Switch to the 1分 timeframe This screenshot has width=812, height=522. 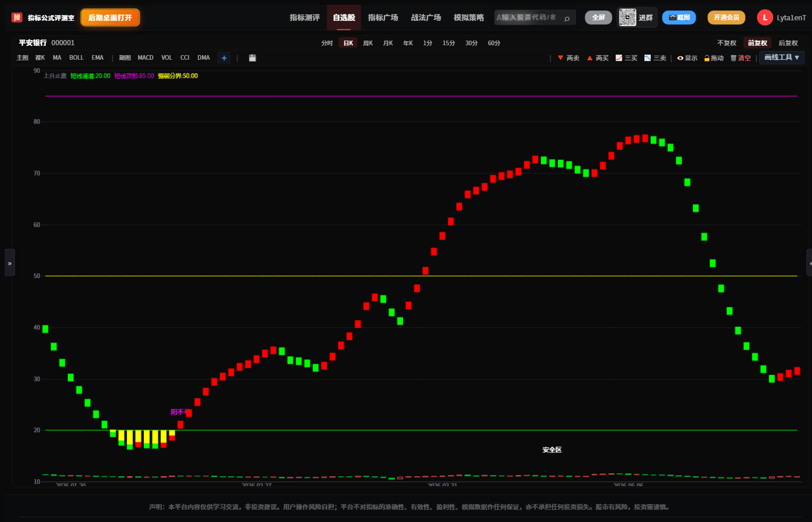click(x=427, y=43)
